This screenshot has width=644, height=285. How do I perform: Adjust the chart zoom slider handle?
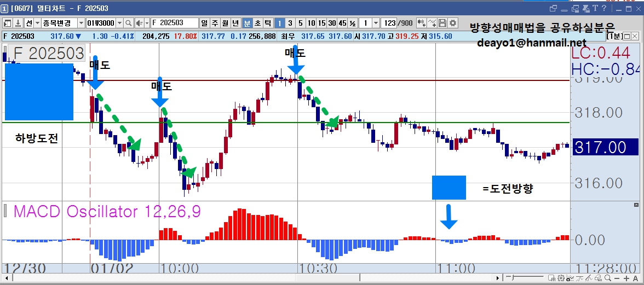point(513,278)
